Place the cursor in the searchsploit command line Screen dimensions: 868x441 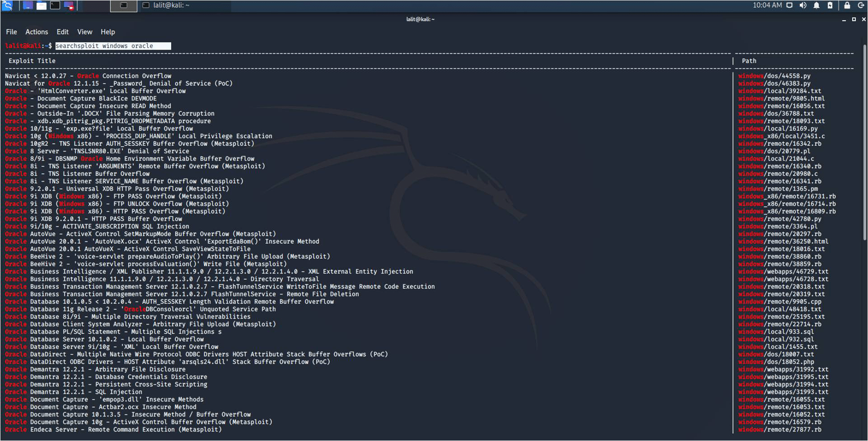click(x=113, y=46)
